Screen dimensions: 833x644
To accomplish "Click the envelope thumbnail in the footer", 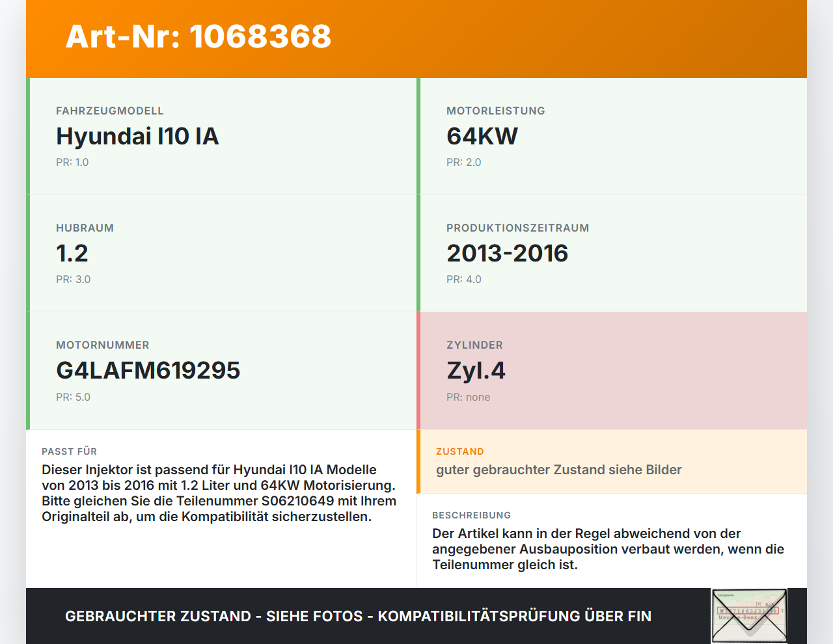I will tap(749, 616).
